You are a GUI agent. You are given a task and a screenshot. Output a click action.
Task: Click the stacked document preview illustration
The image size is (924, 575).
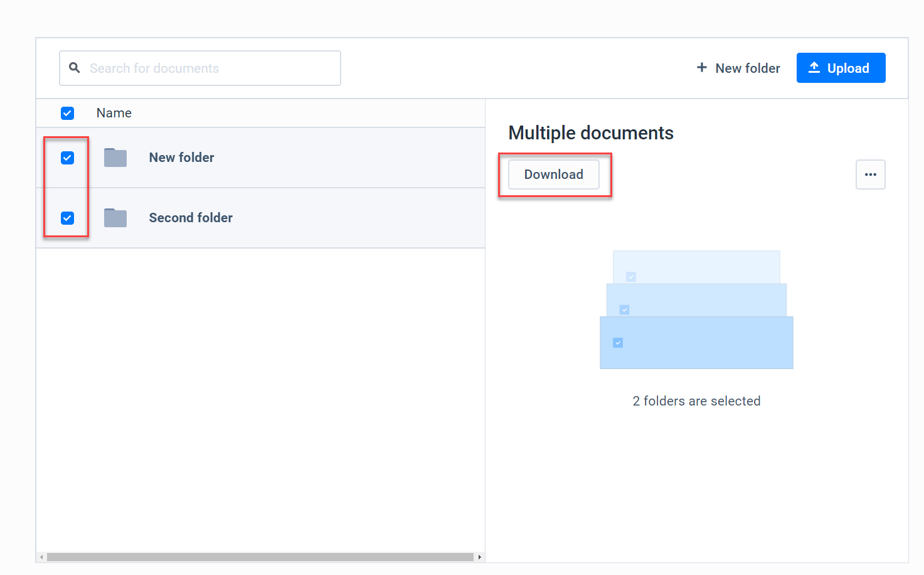696,310
